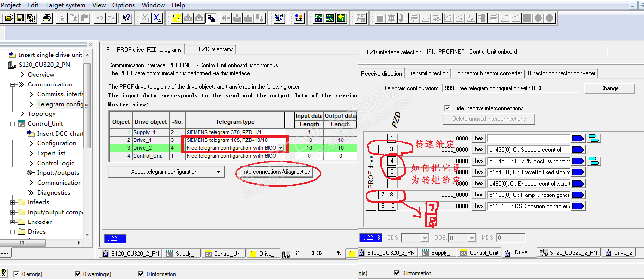Viewport: 644px width, 279px height.
Task: Expand the Encoder folder node
Action: point(12,222)
